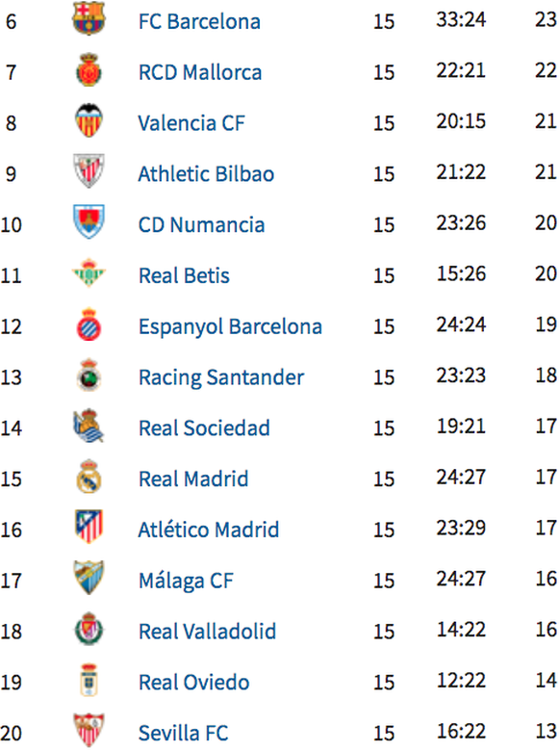Click the Racing Santander crest icon

coord(89,375)
